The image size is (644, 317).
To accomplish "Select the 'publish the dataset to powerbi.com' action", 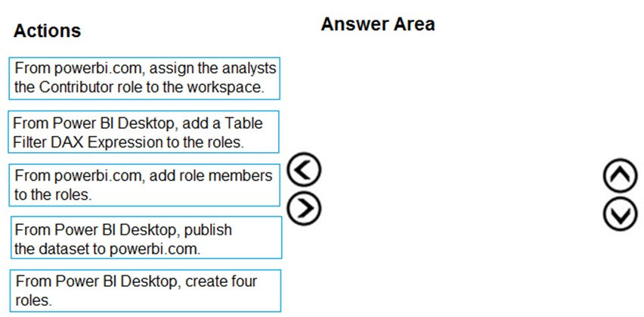I will click(146, 238).
